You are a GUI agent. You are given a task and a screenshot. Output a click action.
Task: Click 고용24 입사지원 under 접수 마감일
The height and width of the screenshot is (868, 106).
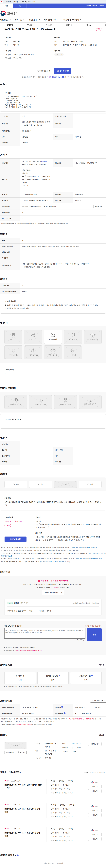tap(16, 539)
